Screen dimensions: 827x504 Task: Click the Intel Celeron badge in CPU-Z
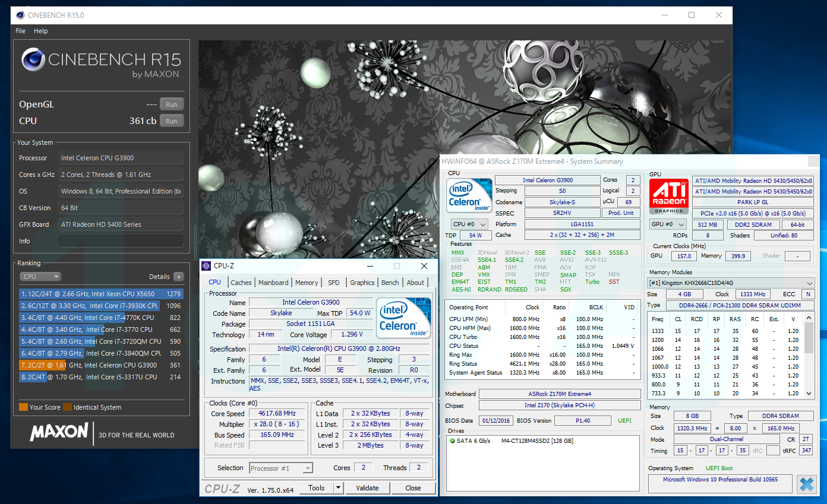[x=403, y=318]
